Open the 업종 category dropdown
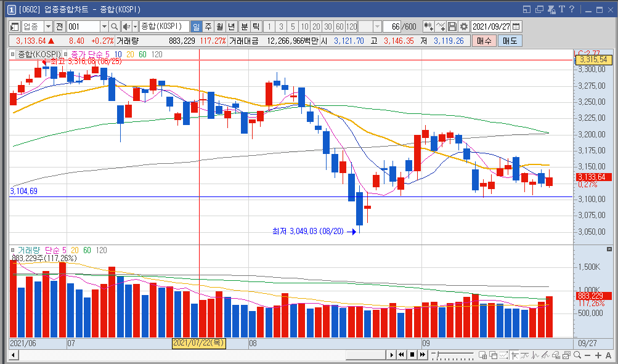 coord(48,26)
